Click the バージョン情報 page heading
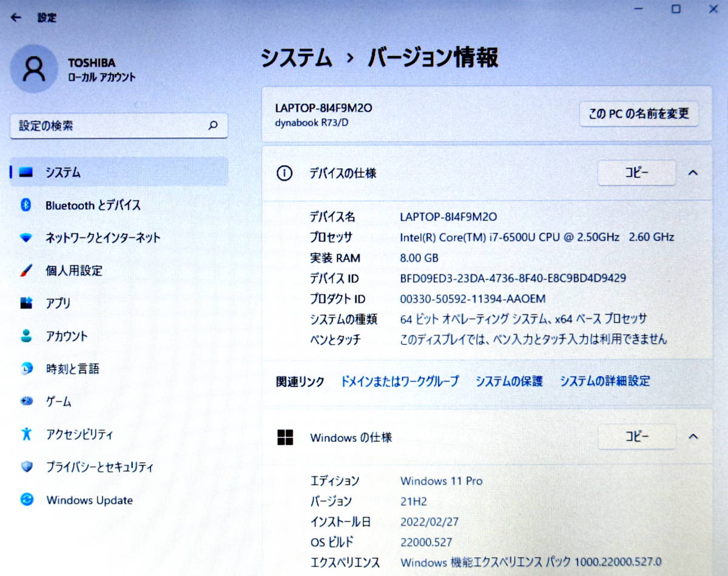The height and width of the screenshot is (576, 728). click(x=434, y=59)
